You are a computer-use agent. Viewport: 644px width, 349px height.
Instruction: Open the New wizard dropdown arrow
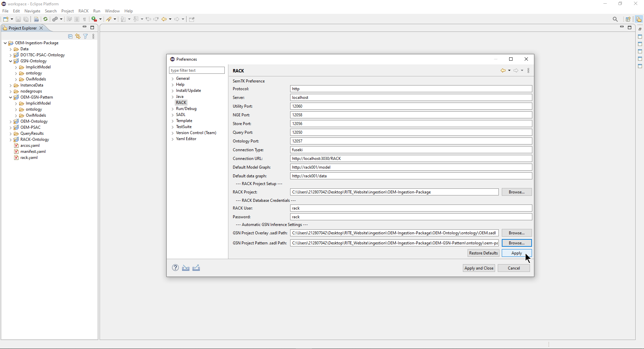pyautogui.click(x=12, y=19)
